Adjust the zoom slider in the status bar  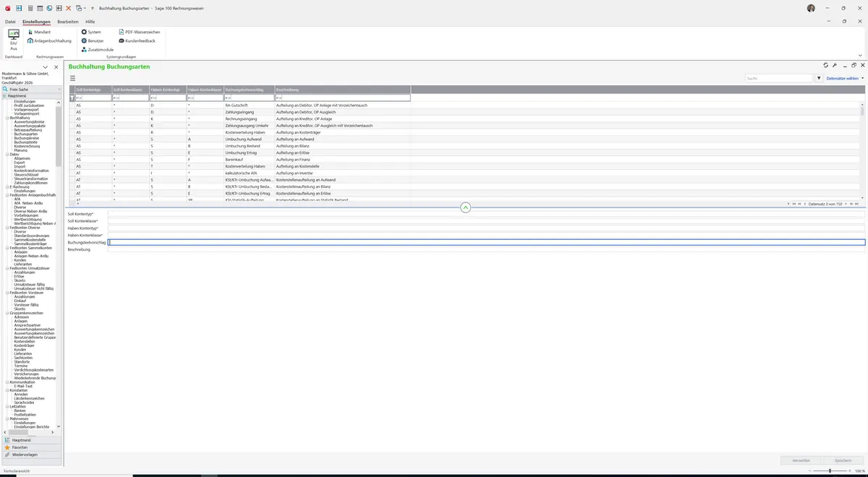(x=830, y=470)
